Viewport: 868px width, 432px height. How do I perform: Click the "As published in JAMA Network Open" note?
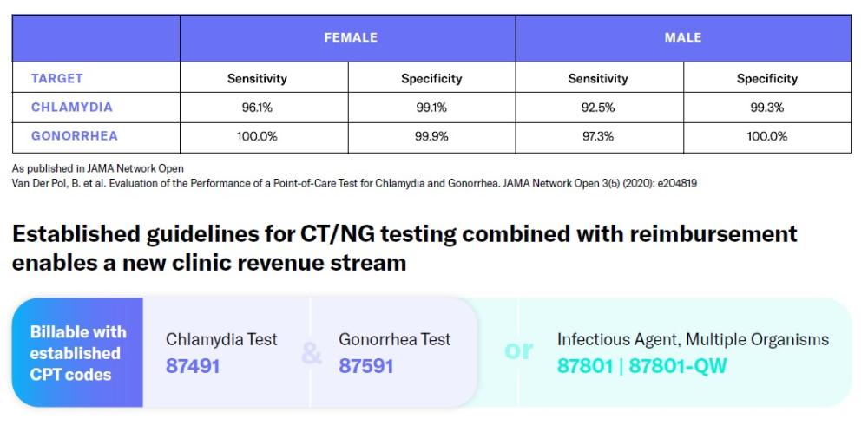point(98,168)
